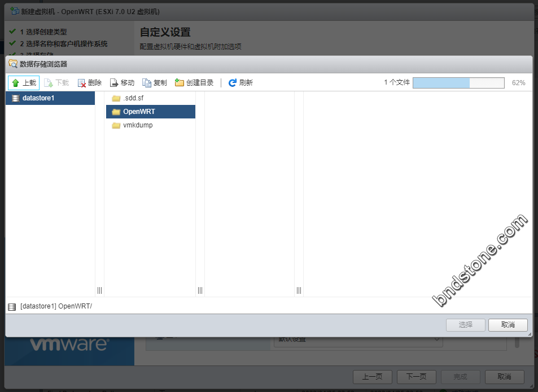
Task: Click the path text [datastore1] OpenWRT/
Action: (x=56, y=306)
